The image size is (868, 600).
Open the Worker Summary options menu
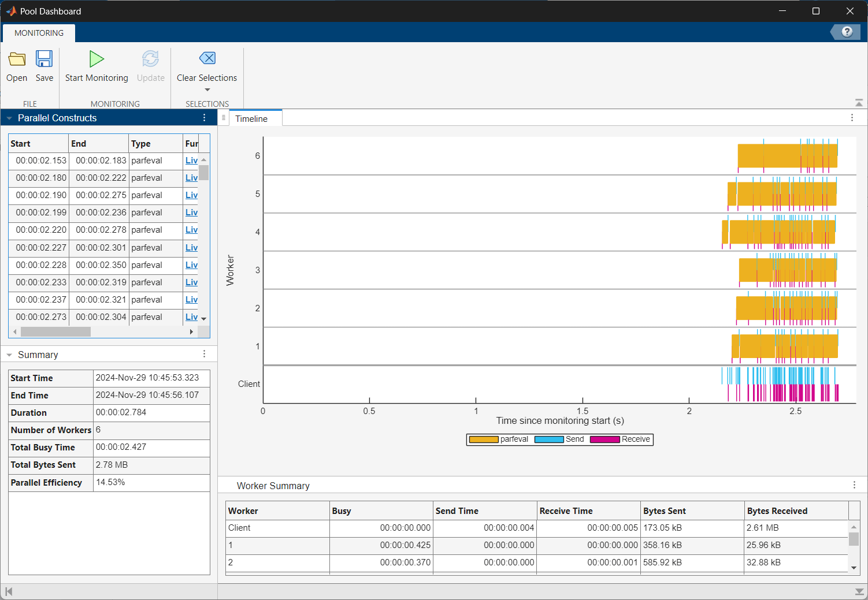[855, 485]
